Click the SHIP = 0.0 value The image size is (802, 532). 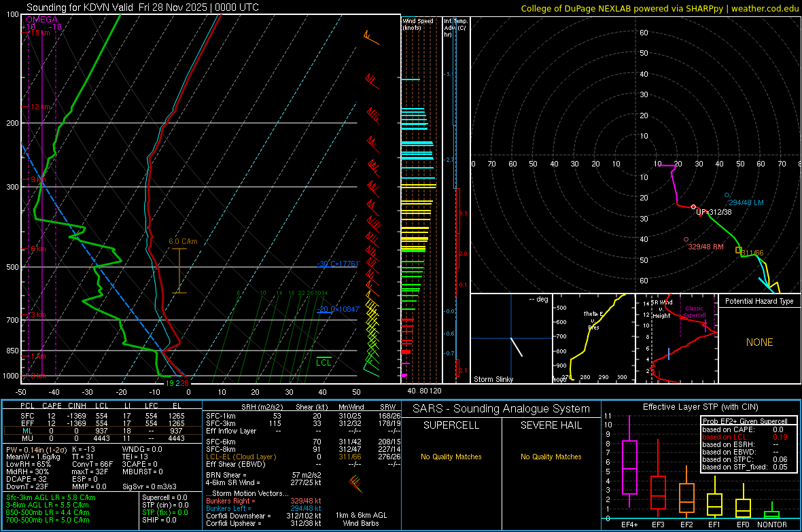coord(159,520)
